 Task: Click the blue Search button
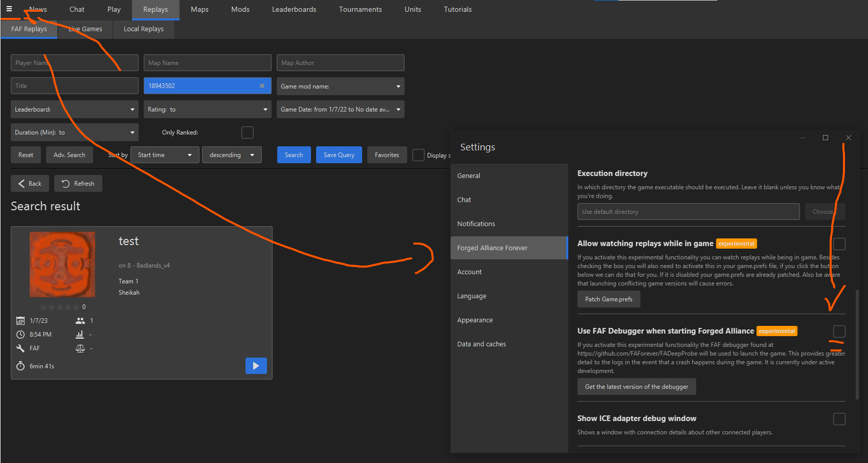tap(294, 155)
